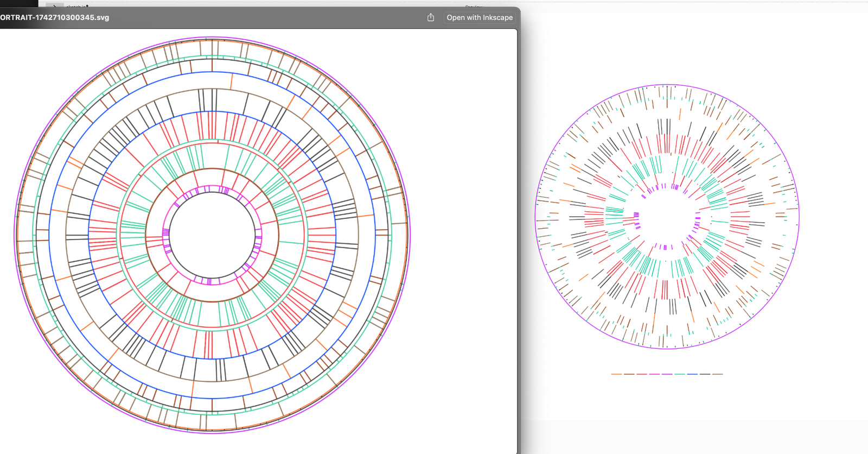Select the orange legend swatch below chart
868x454 pixels.
(x=616, y=374)
